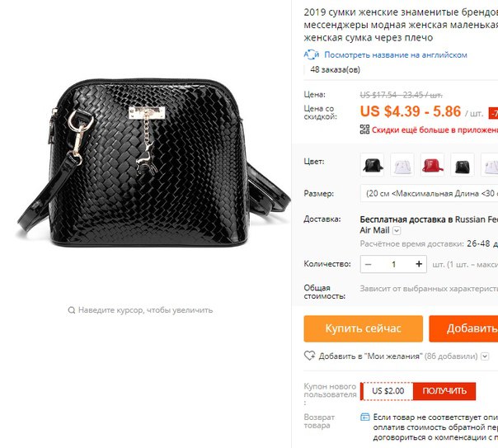Increase quantity with the plus button

[x=419, y=264]
